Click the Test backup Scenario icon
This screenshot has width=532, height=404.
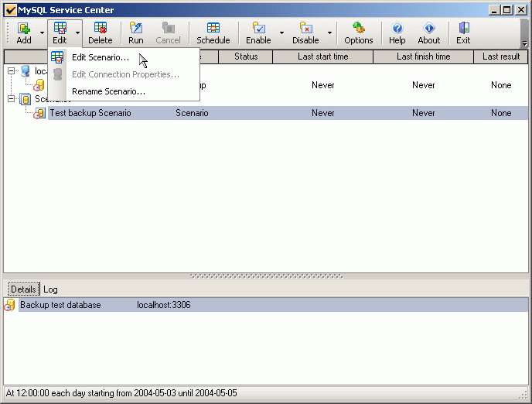click(x=39, y=114)
